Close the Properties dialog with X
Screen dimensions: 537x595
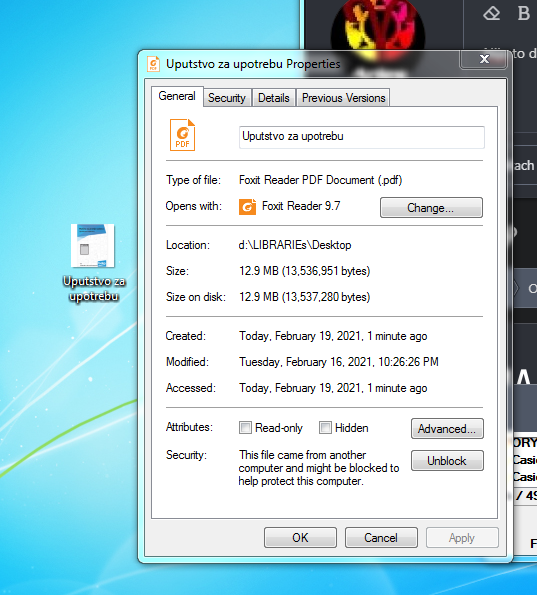point(484,59)
